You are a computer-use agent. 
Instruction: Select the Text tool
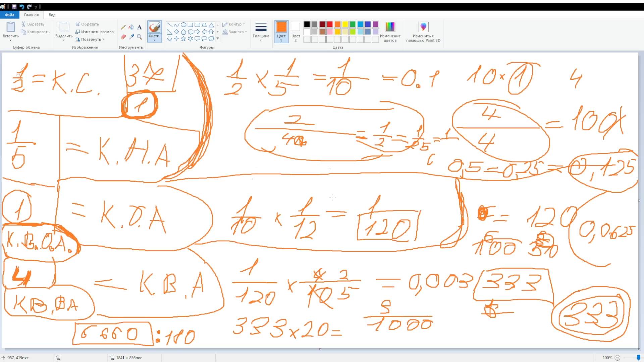[x=140, y=27]
